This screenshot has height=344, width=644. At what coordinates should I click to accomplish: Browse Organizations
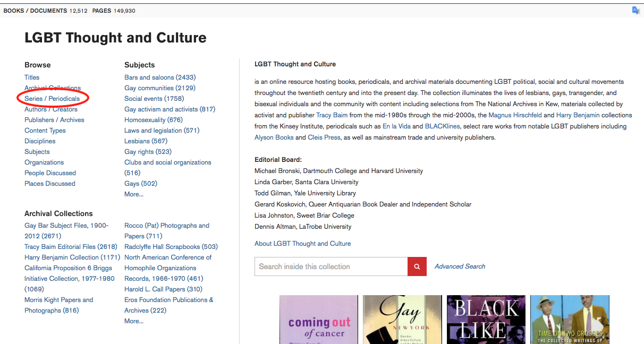(44, 162)
